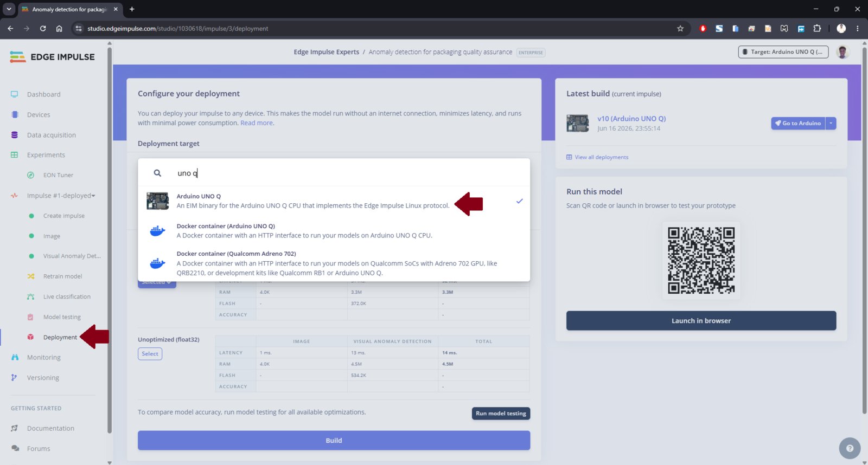
Task: Open Target: Arduino UNO Q selector
Action: click(783, 52)
